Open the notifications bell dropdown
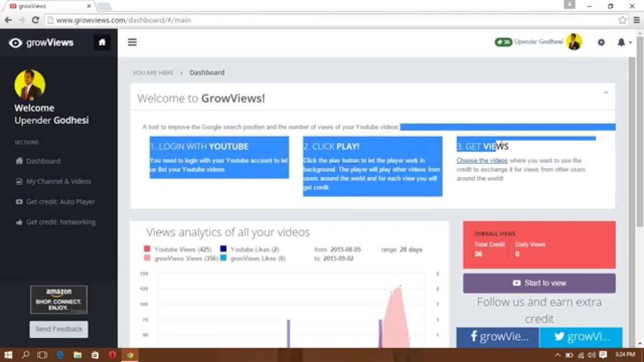Image resolution: width=644 pixels, height=362 pixels. (624, 42)
